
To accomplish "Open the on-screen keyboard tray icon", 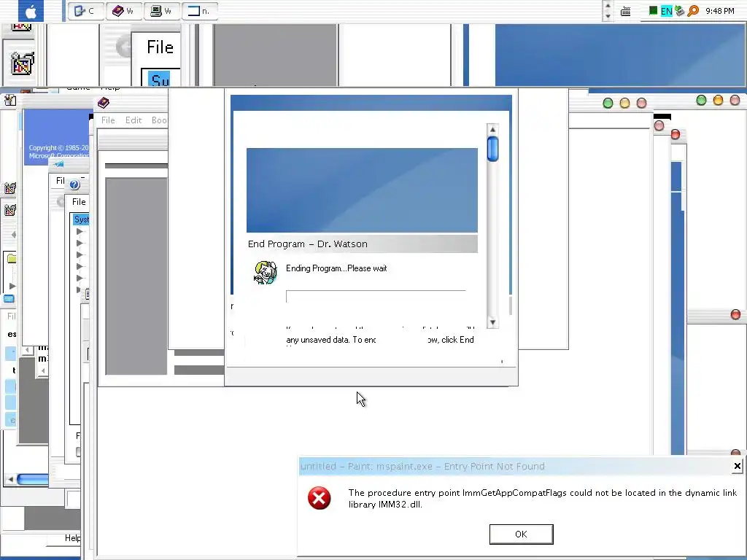I will (625, 11).
